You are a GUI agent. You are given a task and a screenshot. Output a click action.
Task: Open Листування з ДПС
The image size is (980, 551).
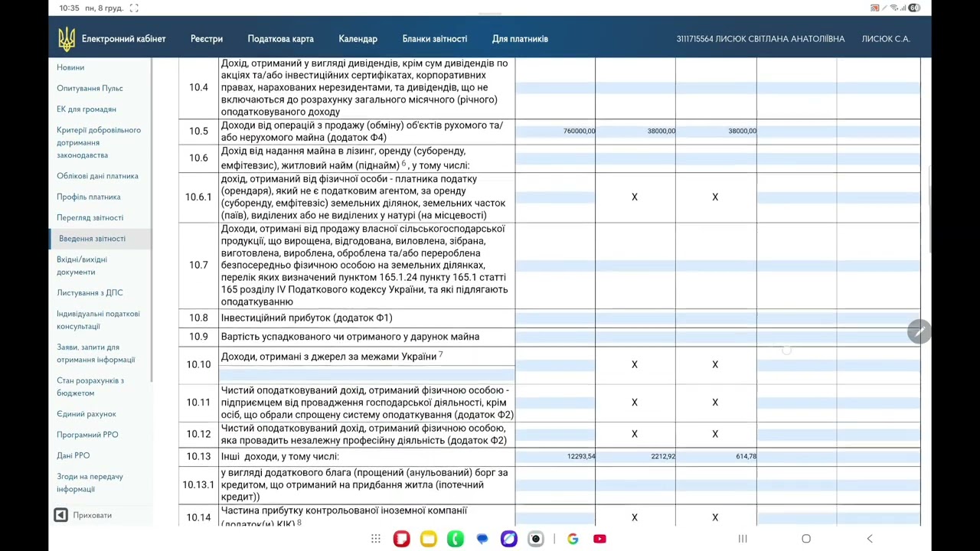pos(90,292)
